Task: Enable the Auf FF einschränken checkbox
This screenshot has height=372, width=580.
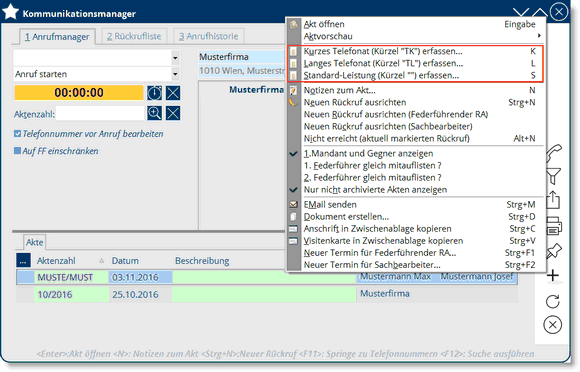Action: (x=17, y=151)
